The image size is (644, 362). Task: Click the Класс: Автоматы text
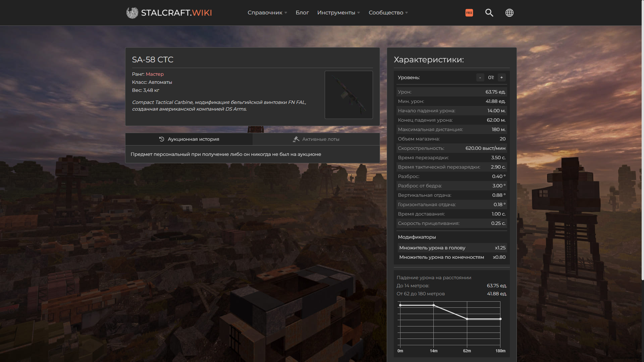coord(152,82)
